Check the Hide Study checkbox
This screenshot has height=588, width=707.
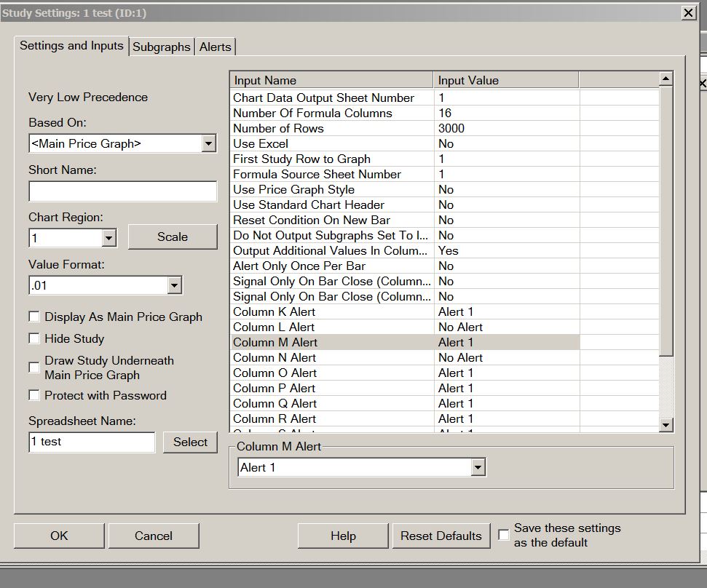click(x=34, y=338)
